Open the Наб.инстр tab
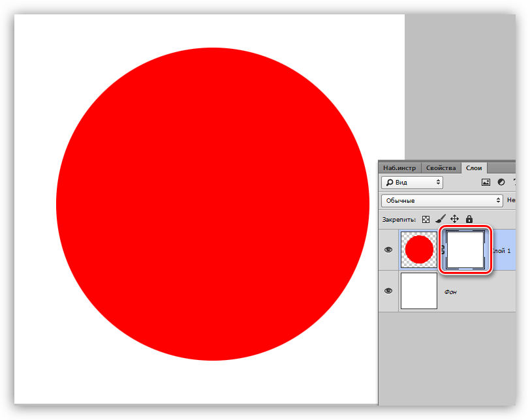Image resolution: width=530 pixels, height=420 pixels. click(x=399, y=168)
